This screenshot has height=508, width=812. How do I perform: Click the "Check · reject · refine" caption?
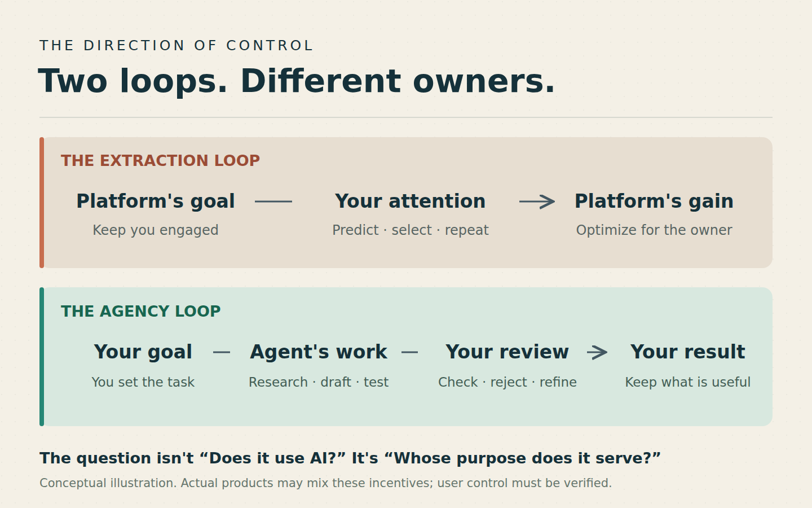(x=507, y=382)
